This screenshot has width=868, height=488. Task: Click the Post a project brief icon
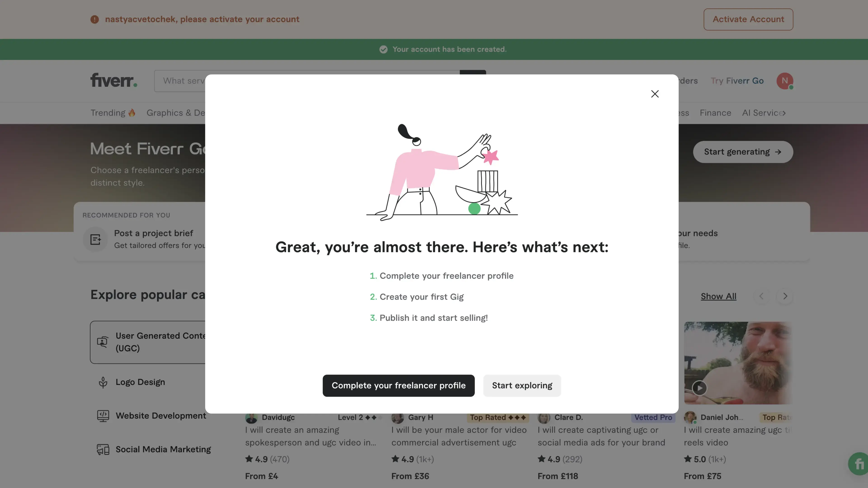click(95, 239)
